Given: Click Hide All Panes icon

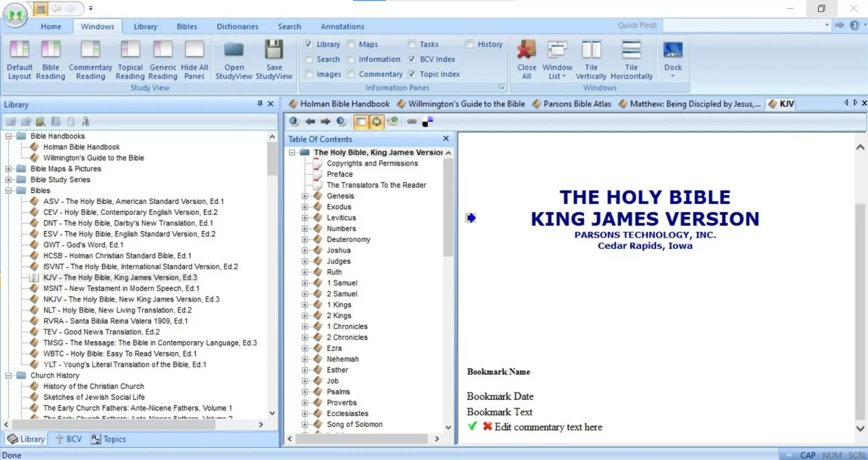Looking at the screenshot, I should (x=194, y=60).
